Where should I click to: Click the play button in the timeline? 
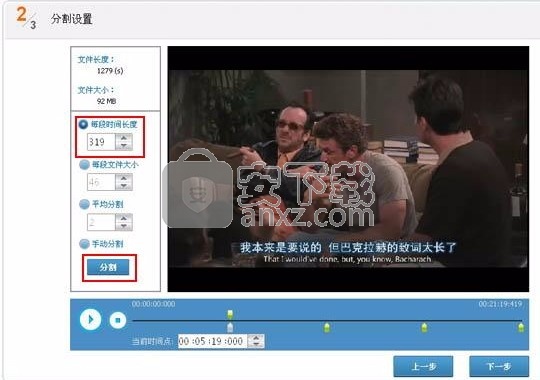pyautogui.click(x=90, y=319)
